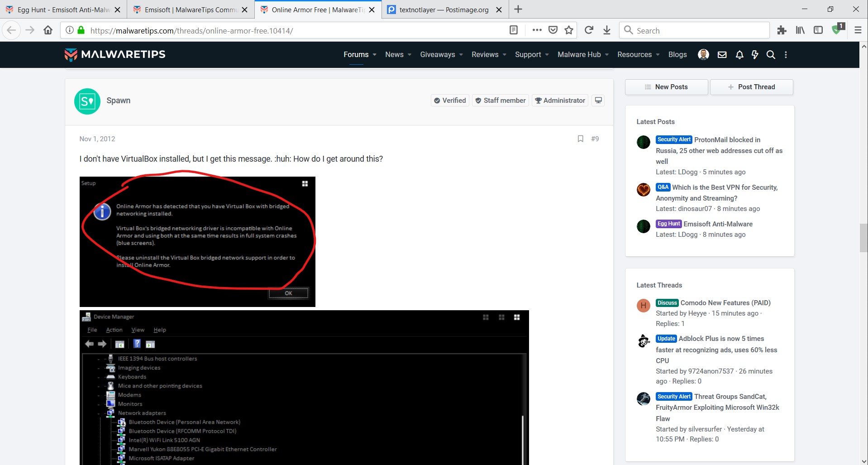868x465 pixels.
Task: Click the Egg Hunt tag label
Action: coord(668,224)
